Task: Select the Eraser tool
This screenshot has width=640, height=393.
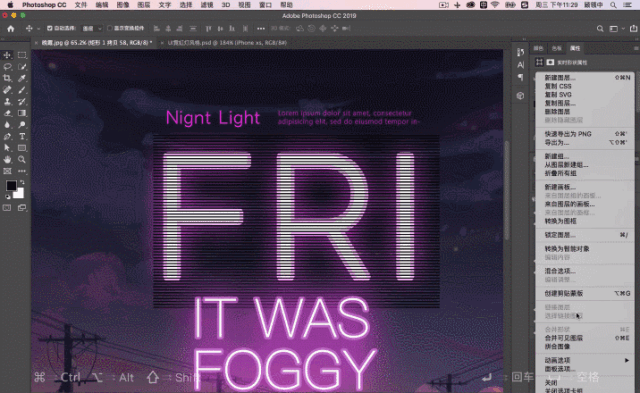Action: coord(7,113)
